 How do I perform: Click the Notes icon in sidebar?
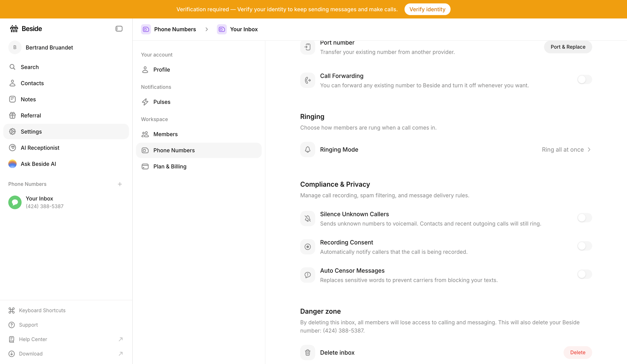click(x=12, y=99)
